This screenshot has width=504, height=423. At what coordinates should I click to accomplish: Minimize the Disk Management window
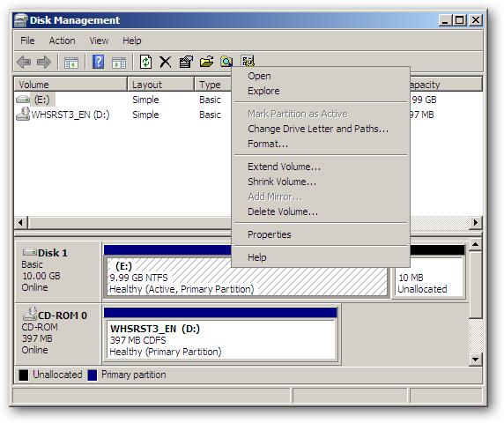click(445, 20)
